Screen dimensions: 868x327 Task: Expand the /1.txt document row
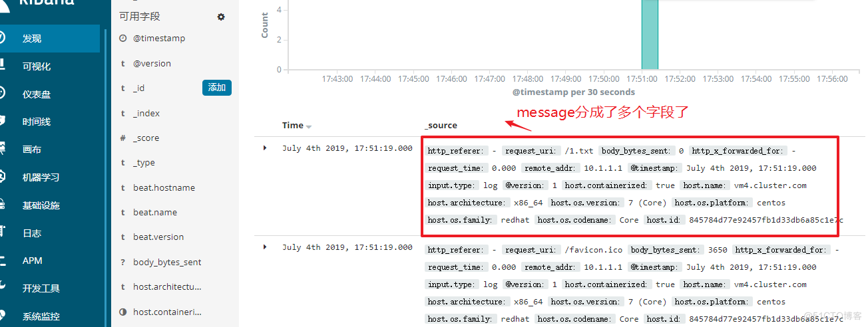tap(265, 148)
